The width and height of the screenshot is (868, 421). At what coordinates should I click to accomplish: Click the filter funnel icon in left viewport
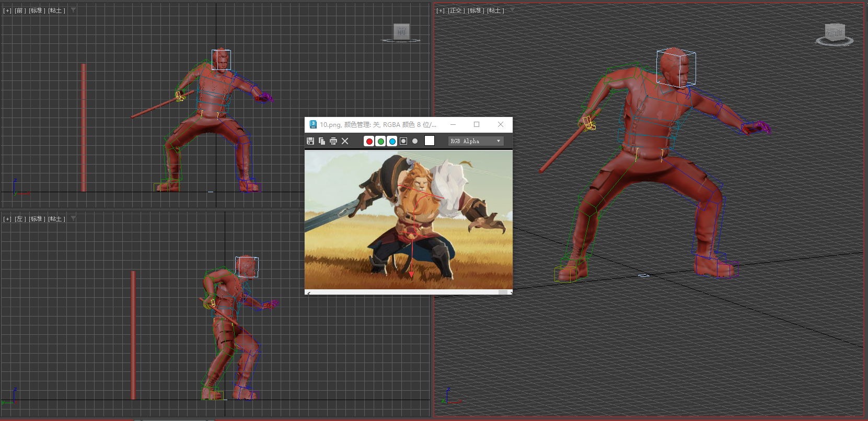tap(73, 218)
